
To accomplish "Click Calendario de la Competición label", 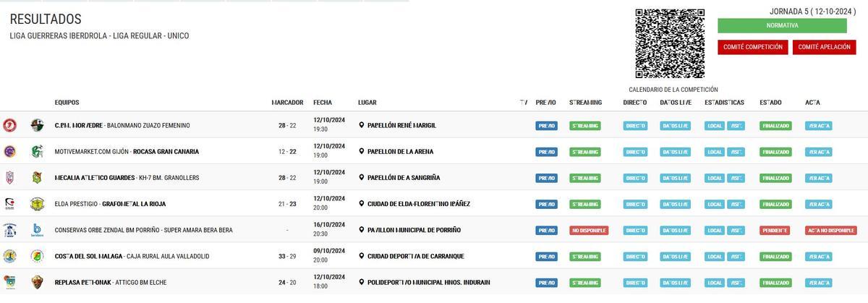I will 673,89.
